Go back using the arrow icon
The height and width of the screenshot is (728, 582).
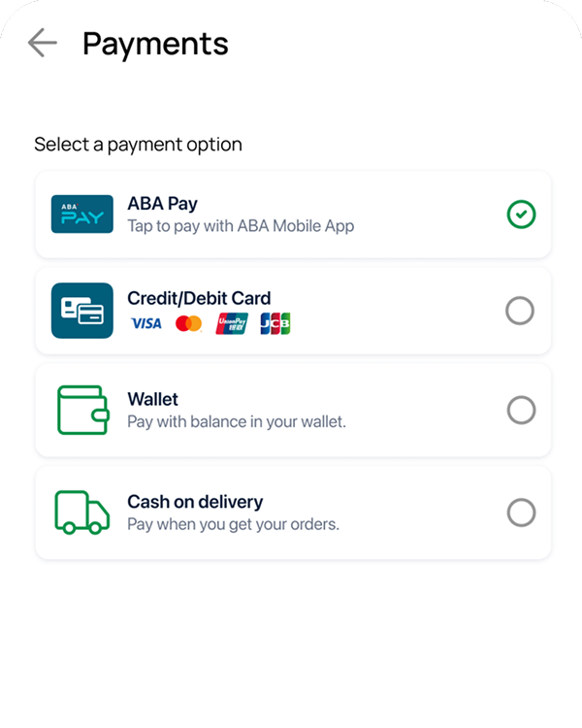click(x=43, y=43)
